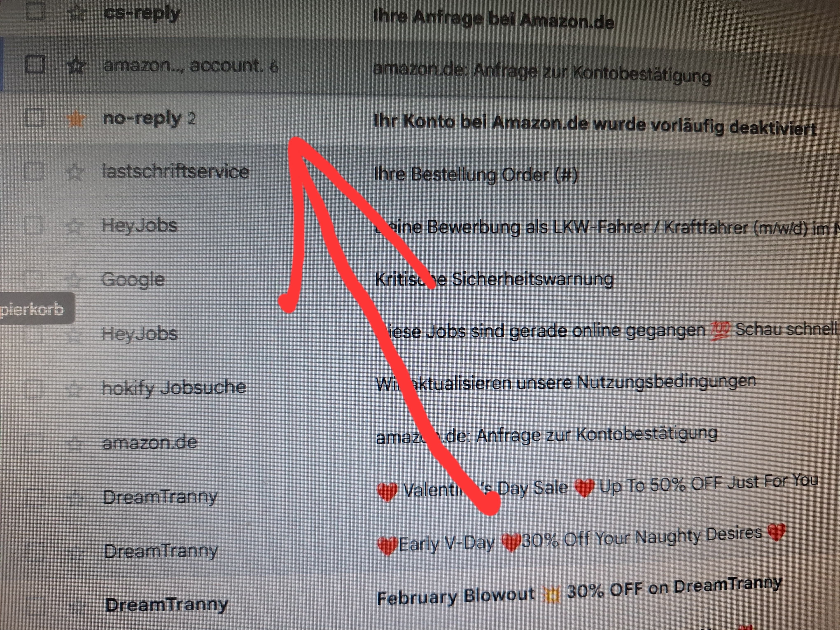Viewport: 840px width, 630px height.
Task: Star the first HeyJobs Bewerbung email
Action: pyautogui.click(x=74, y=226)
